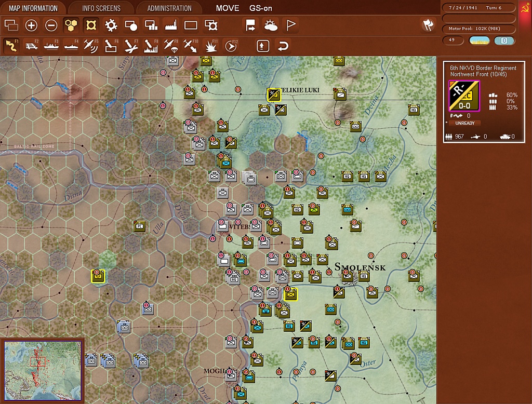Click Northwest Front (10/45) text
Screen dimensions: 532x404
coord(478,74)
